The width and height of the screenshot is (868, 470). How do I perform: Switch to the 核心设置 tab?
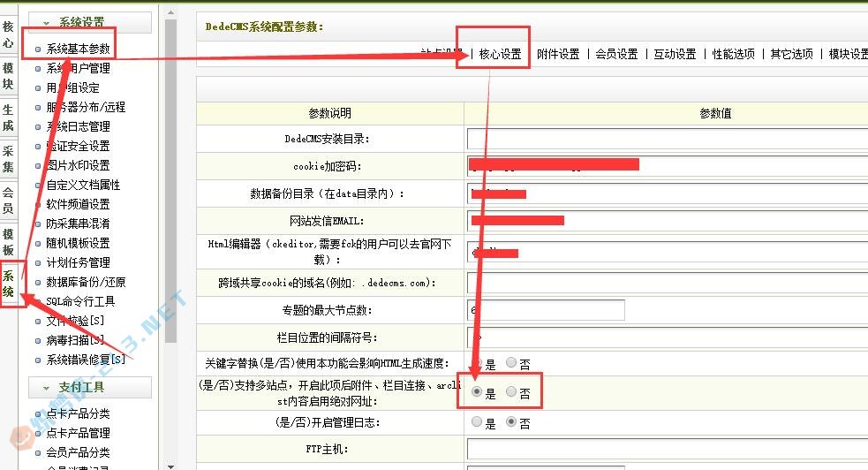pos(500,54)
